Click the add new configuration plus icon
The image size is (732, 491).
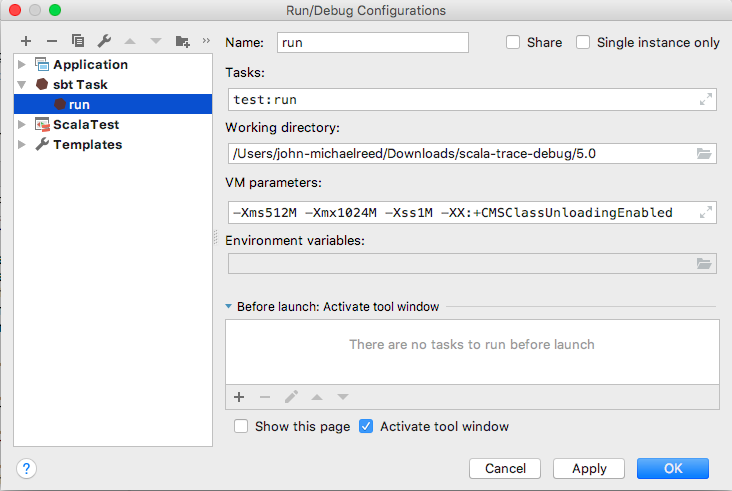tap(25, 41)
